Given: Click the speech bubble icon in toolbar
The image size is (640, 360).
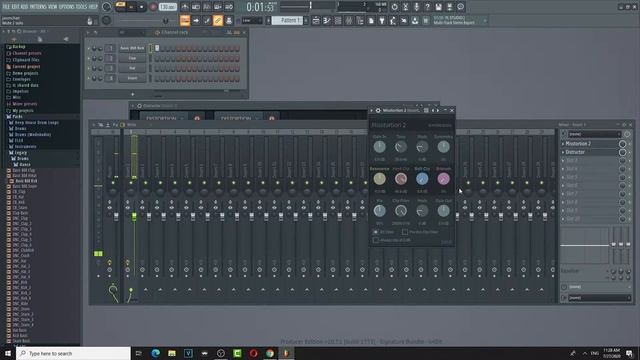Looking at the screenshot, I should pyautogui.click(x=460, y=7).
